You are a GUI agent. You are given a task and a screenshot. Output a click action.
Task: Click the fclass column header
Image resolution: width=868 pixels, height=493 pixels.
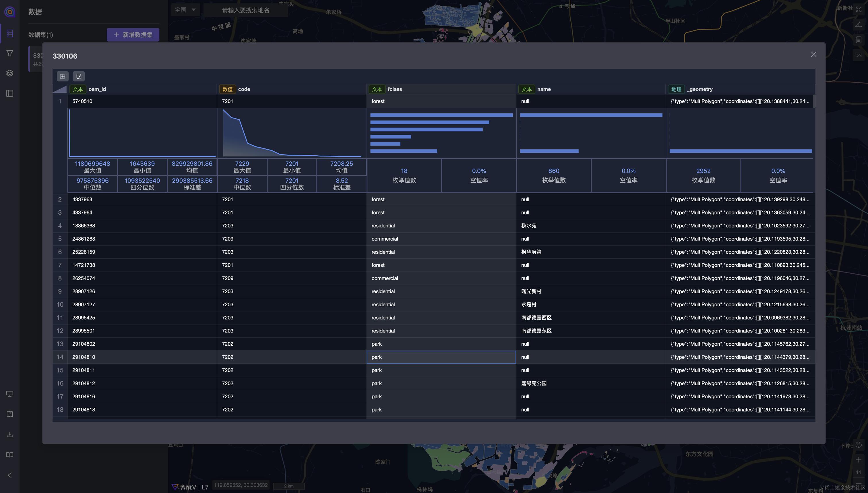(395, 89)
